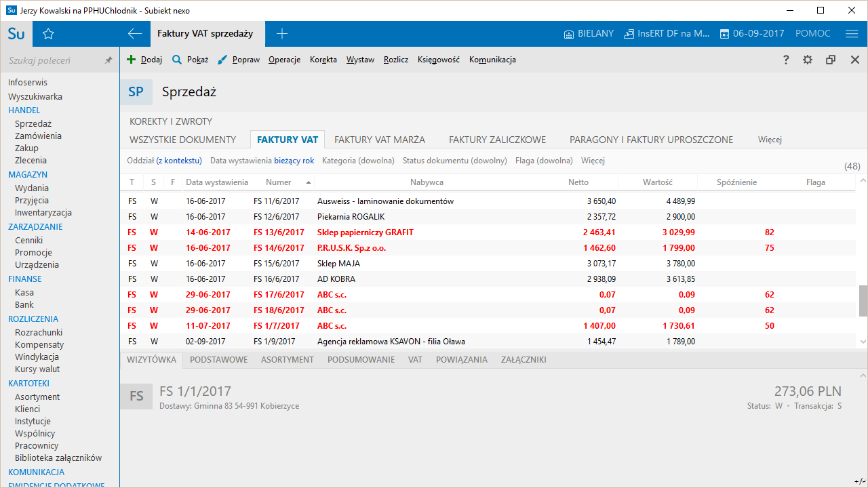Click the Su home logo icon
This screenshot has height=488, width=868.
pyautogui.click(x=16, y=34)
